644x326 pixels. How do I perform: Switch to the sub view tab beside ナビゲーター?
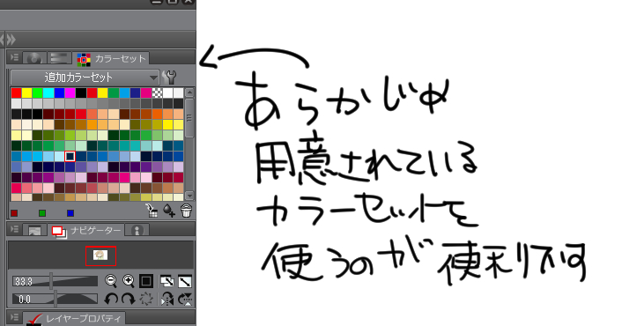click(x=35, y=230)
